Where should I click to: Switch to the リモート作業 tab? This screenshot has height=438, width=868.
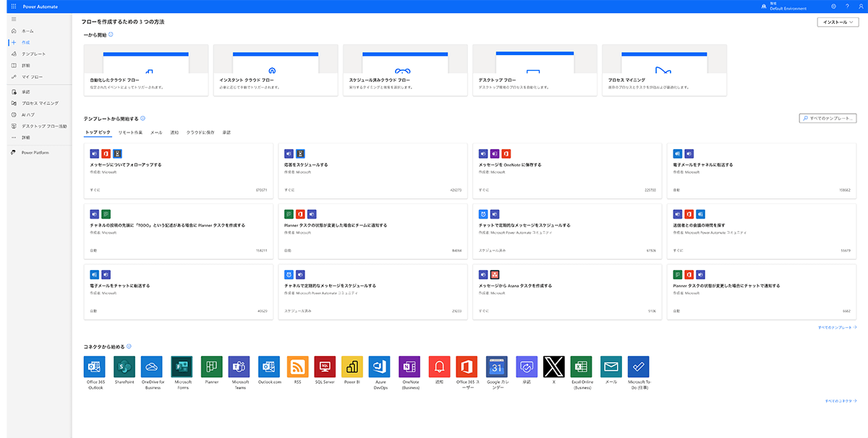(130, 132)
